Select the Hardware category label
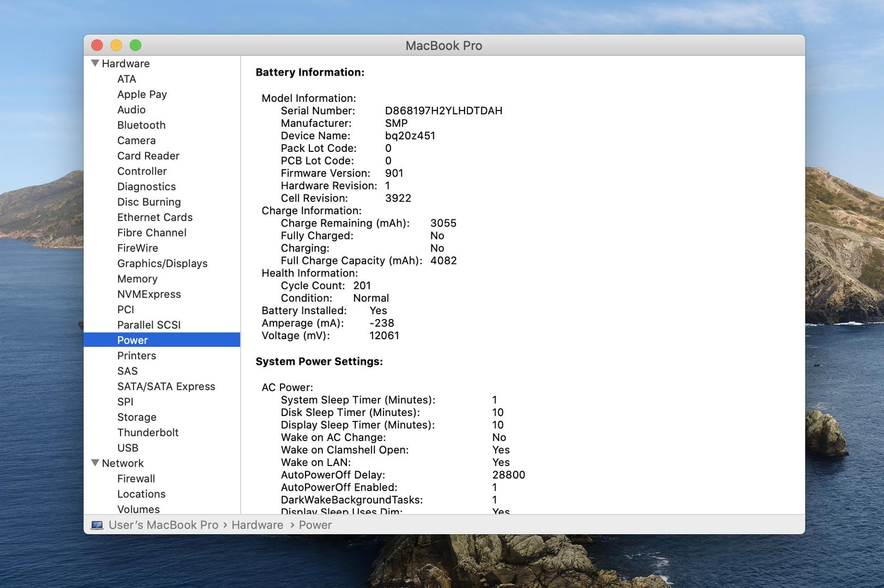884x588 pixels. click(x=126, y=63)
